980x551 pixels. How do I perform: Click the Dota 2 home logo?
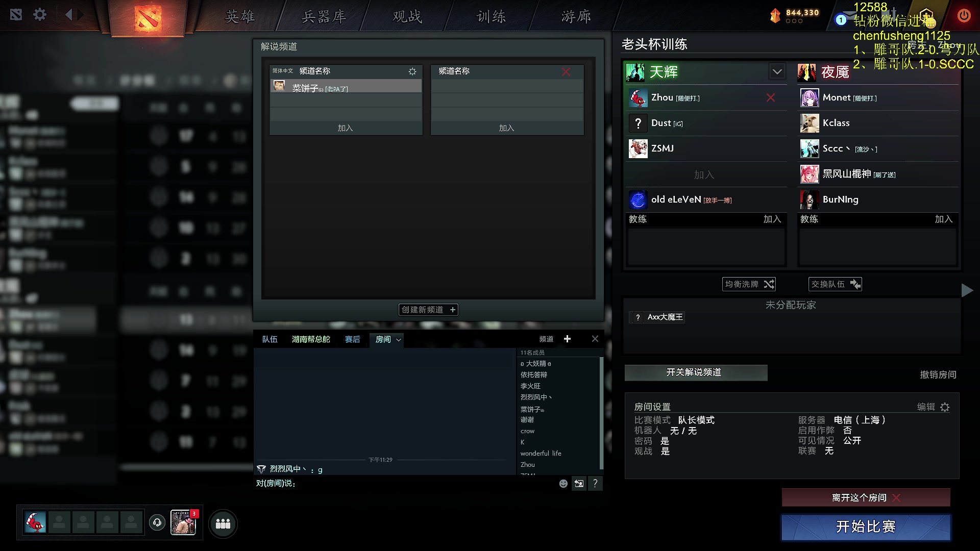point(148,18)
